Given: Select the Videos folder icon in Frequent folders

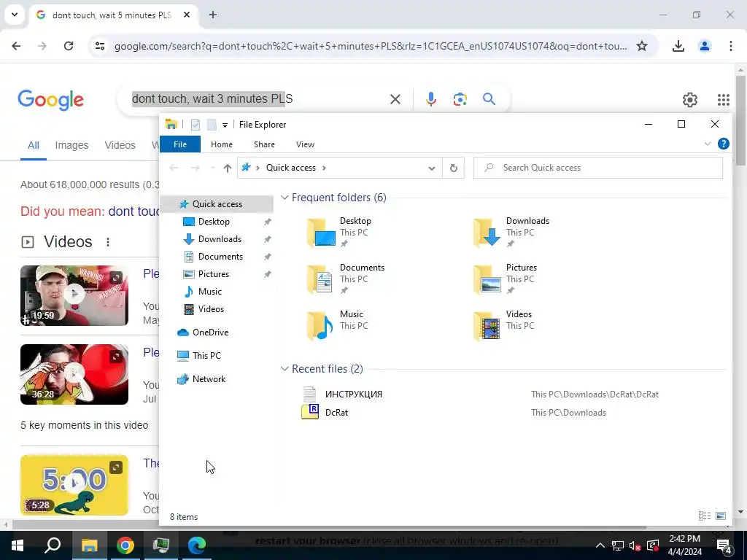Looking at the screenshot, I should coord(487,326).
